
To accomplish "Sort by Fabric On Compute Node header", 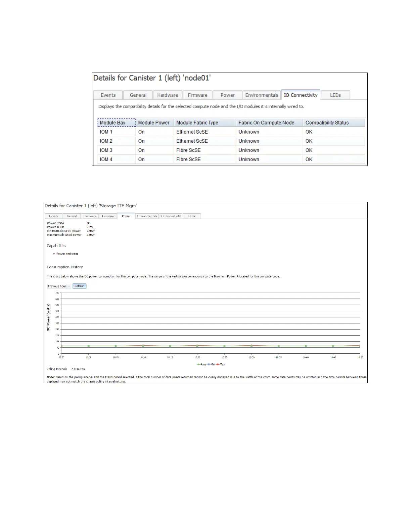I will [x=269, y=123].
